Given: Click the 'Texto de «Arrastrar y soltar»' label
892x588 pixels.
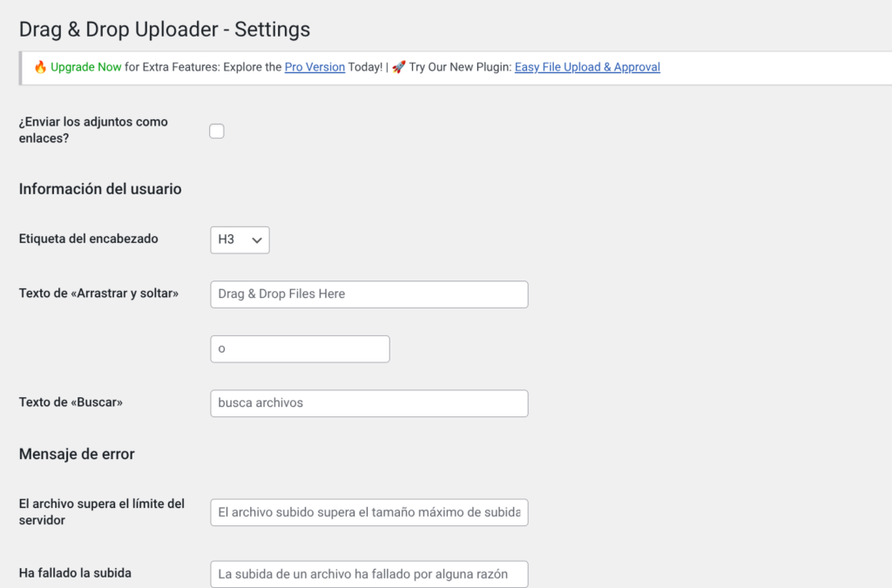Looking at the screenshot, I should tap(98, 294).
